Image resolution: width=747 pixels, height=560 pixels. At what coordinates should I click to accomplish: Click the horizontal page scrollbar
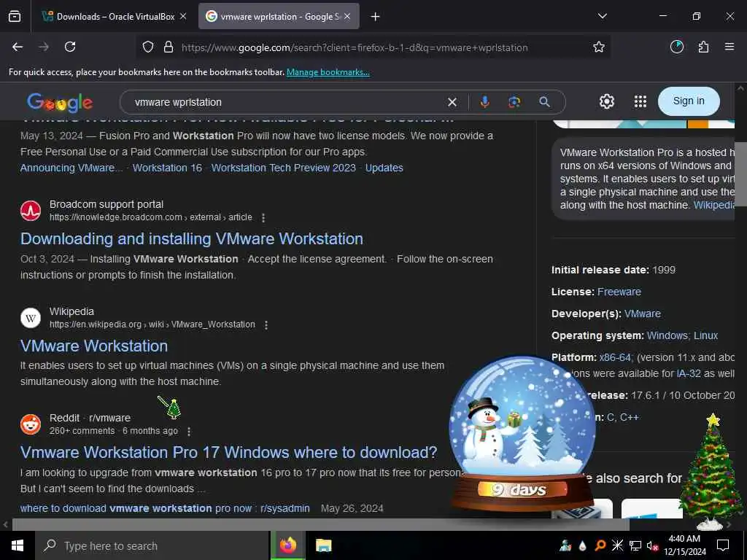pyautogui.click(x=320, y=525)
